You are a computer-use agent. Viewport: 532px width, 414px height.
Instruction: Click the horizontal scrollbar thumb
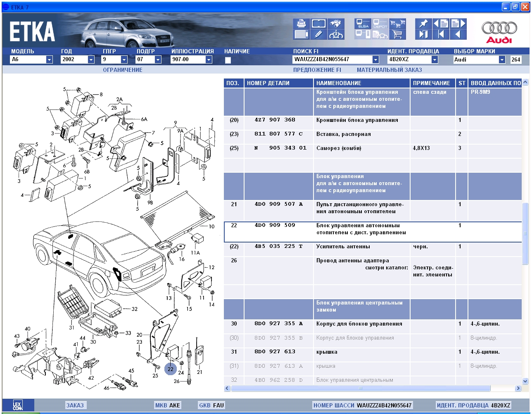click(x=361, y=388)
